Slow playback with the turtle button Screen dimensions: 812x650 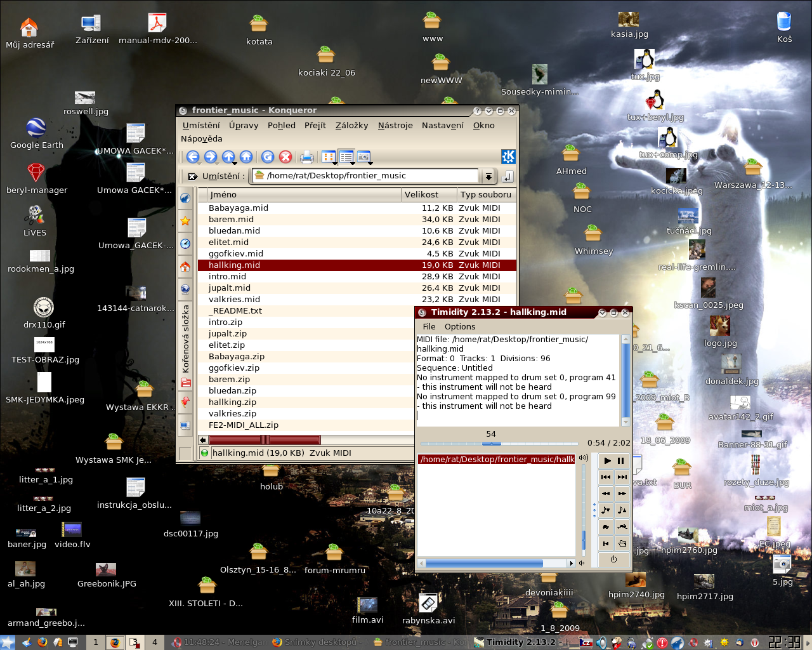(x=606, y=526)
